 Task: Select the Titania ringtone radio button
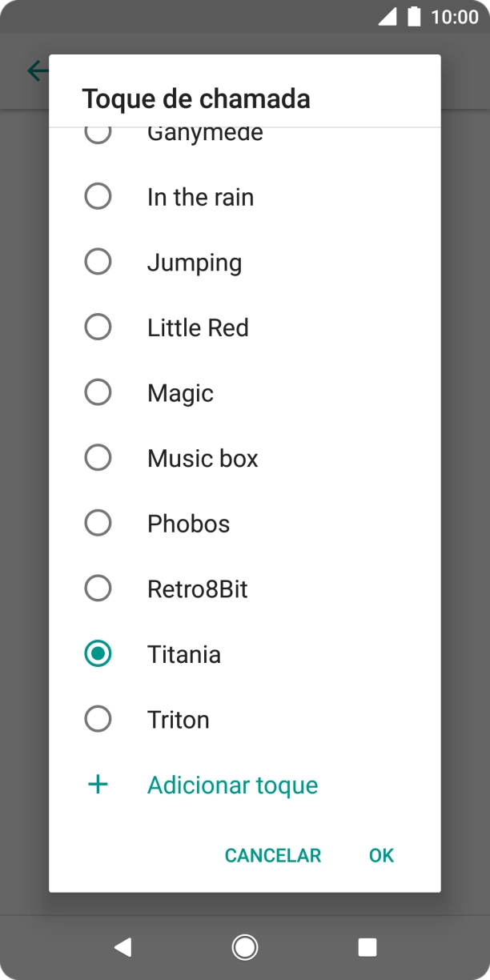pos(98,654)
